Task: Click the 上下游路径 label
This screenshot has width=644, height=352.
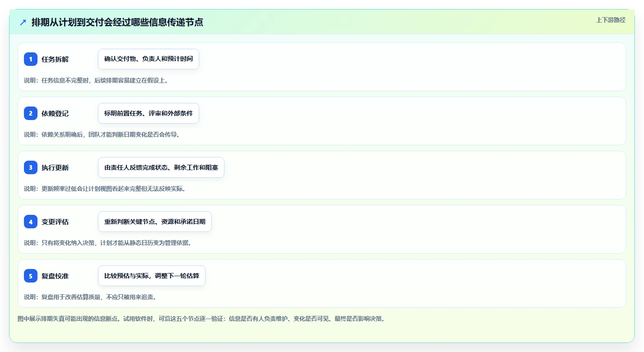Action: 611,20
